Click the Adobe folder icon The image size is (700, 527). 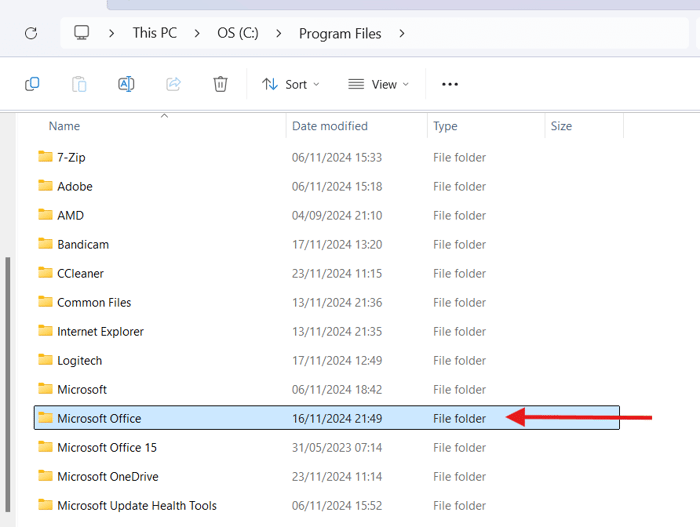[x=45, y=185]
